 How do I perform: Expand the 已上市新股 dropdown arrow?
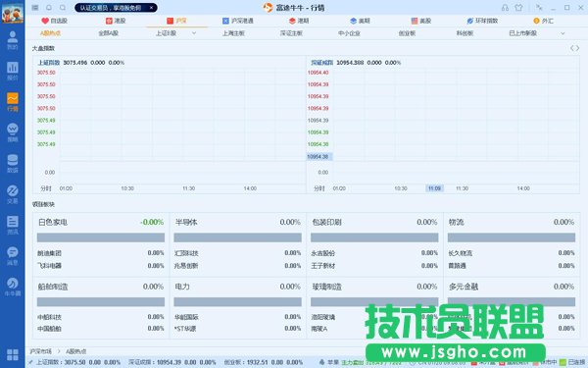coord(563,33)
